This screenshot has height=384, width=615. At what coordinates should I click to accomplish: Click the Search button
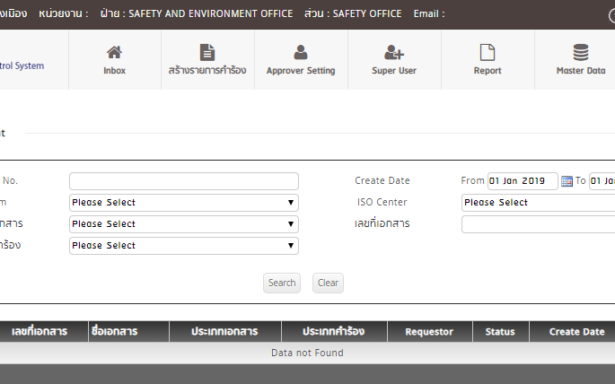coord(282,283)
